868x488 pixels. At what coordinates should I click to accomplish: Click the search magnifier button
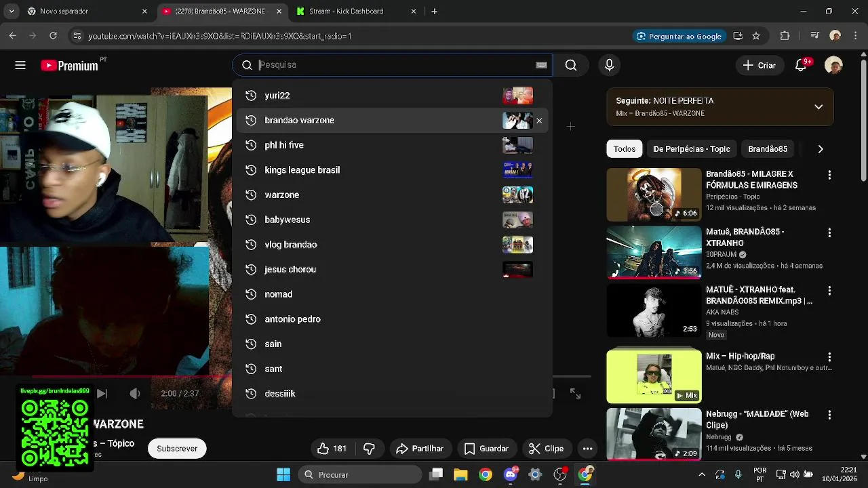(571, 65)
